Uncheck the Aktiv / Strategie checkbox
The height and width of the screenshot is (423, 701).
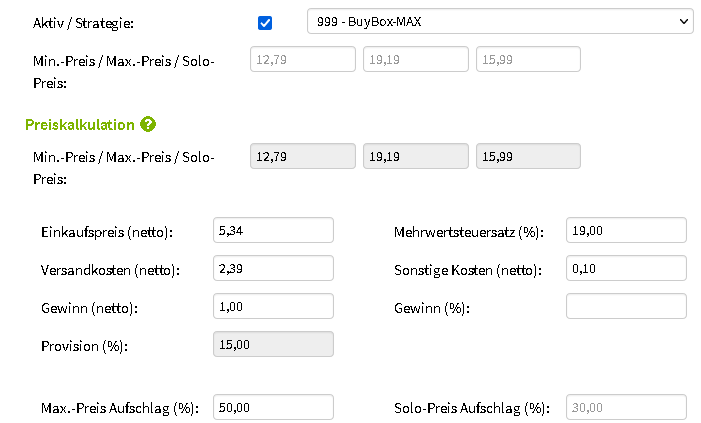[x=265, y=23]
